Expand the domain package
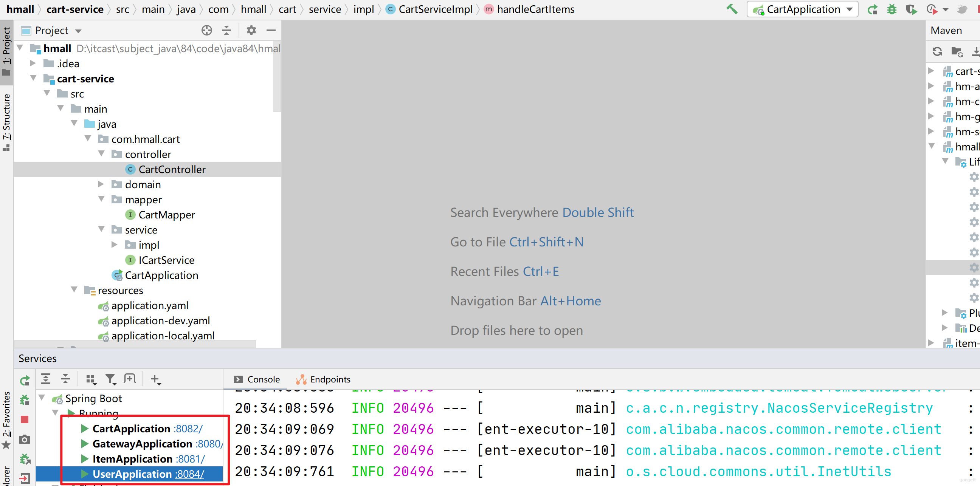 click(101, 184)
